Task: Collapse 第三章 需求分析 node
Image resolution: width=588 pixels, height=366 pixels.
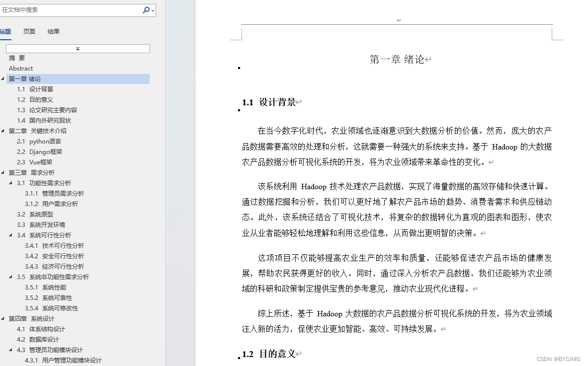Action: (3, 172)
